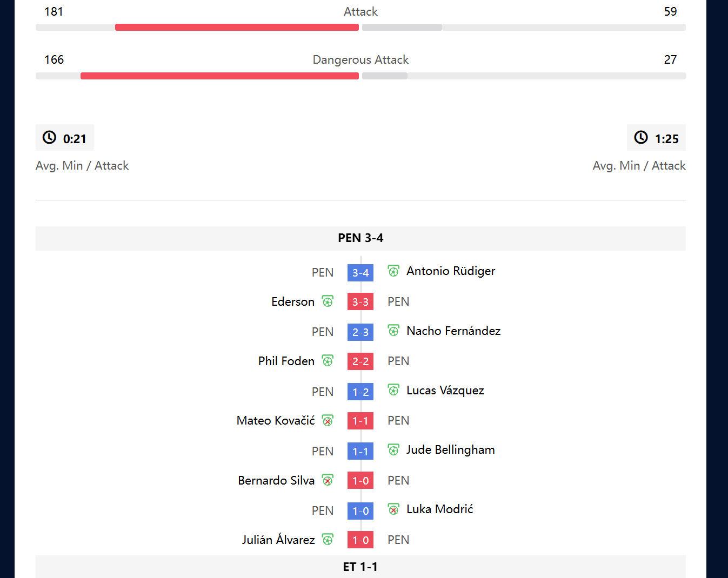Click the missed penalty icon beside Mateo Kovačić
Image resolution: width=728 pixels, height=578 pixels.
tap(328, 420)
